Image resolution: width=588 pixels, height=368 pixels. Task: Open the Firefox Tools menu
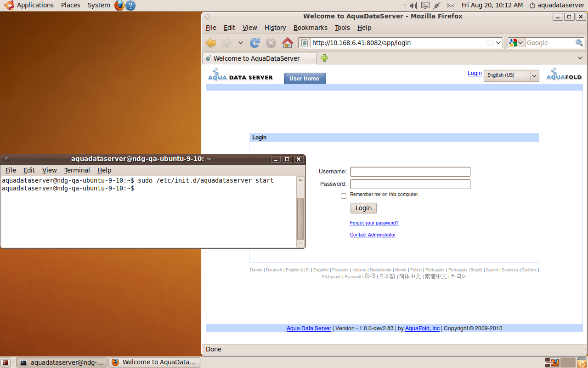[342, 28]
